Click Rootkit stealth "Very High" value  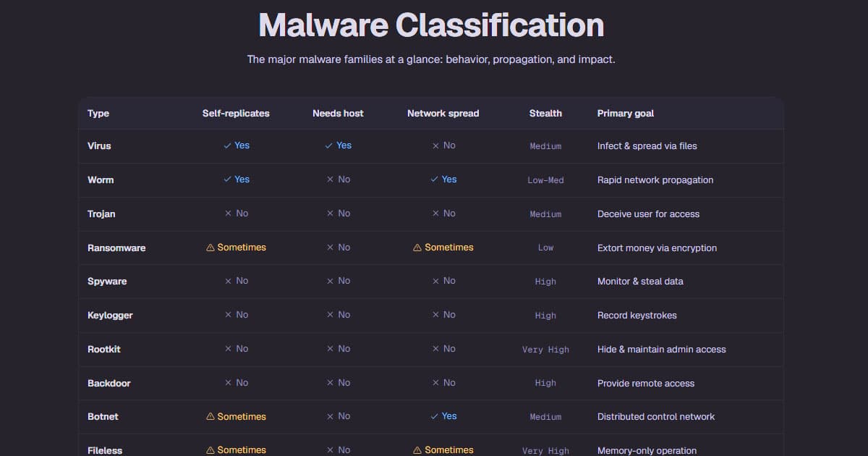pyautogui.click(x=545, y=350)
